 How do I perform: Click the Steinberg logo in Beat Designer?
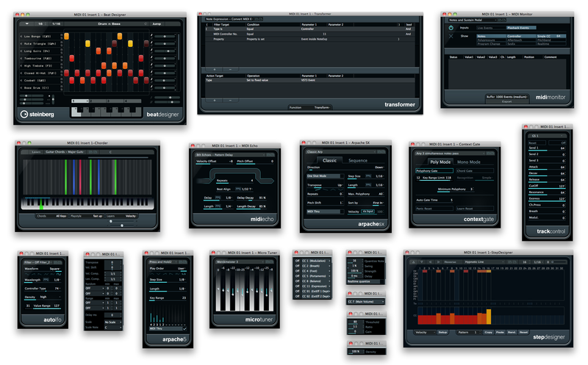tap(40, 114)
